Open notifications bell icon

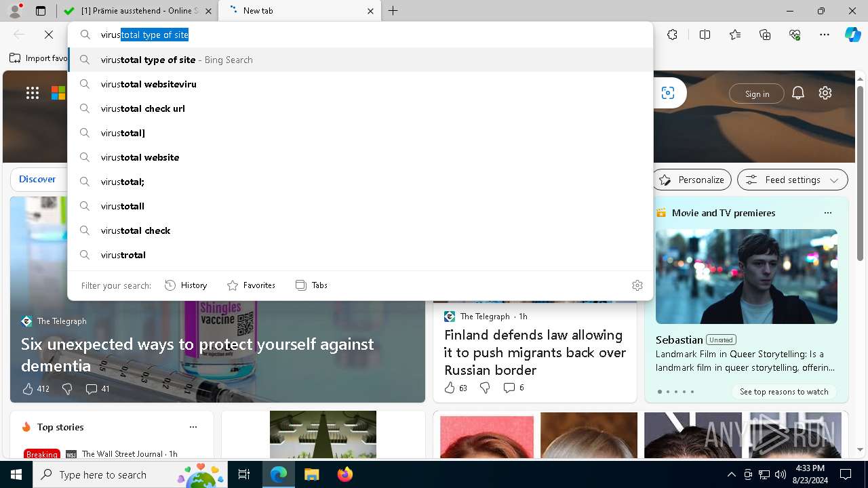pyautogui.click(x=798, y=94)
